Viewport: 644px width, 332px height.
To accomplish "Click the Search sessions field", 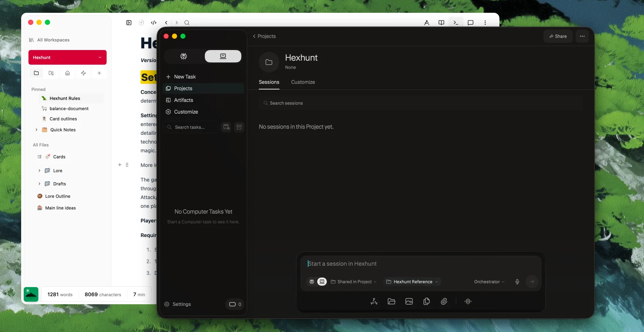I will (x=421, y=103).
